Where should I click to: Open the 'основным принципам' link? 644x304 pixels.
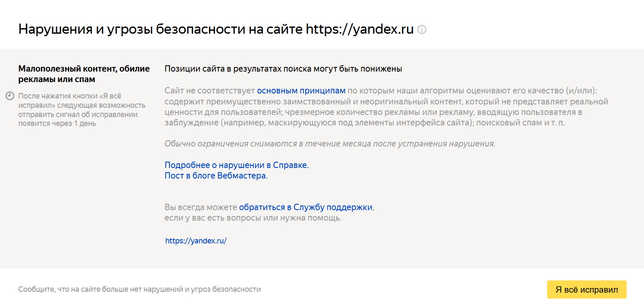(x=301, y=91)
